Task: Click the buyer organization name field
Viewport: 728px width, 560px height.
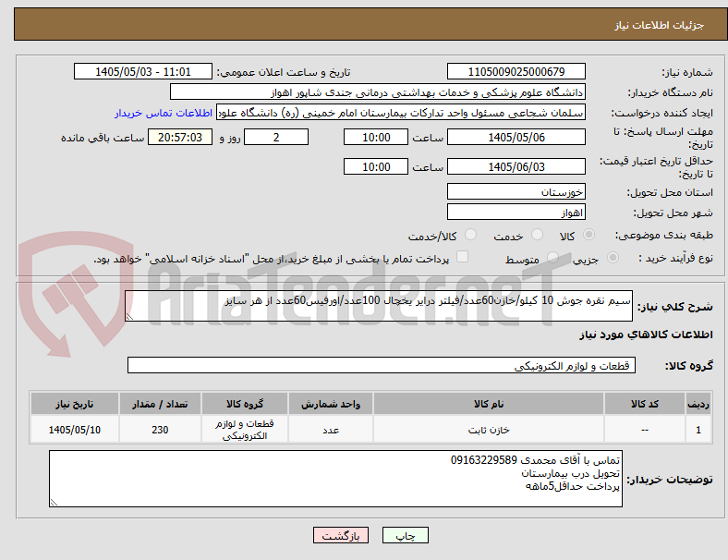Action: (378, 91)
